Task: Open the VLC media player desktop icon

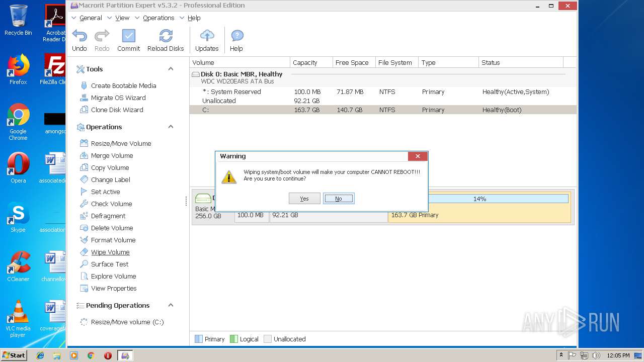Action: [x=18, y=319]
